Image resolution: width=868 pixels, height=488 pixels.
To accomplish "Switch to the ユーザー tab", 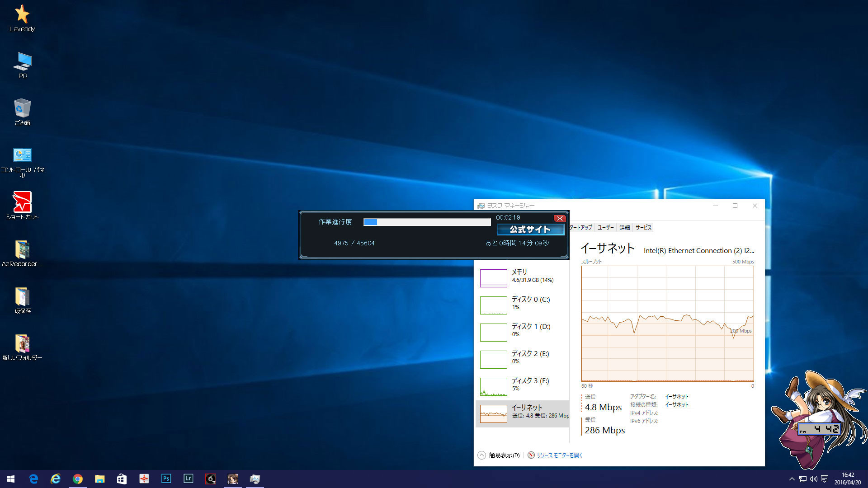I will coord(605,228).
